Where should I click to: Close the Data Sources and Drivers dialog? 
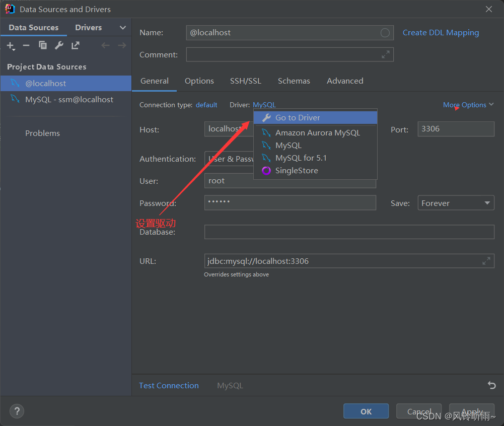[489, 10]
